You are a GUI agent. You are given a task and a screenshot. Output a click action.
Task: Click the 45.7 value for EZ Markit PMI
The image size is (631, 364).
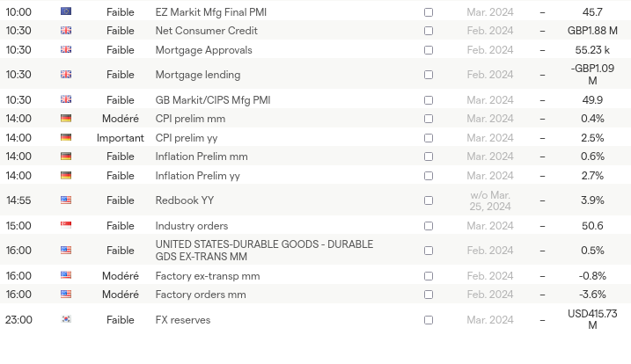[x=592, y=12]
